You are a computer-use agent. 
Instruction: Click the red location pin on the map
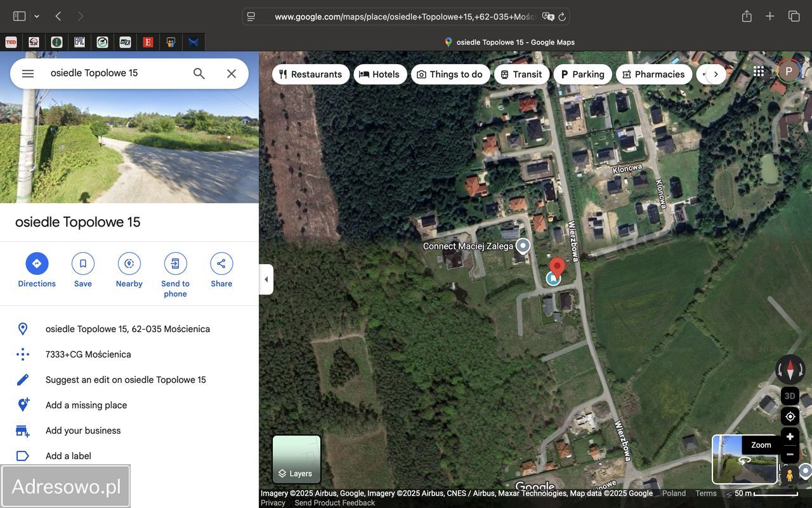coord(557,267)
